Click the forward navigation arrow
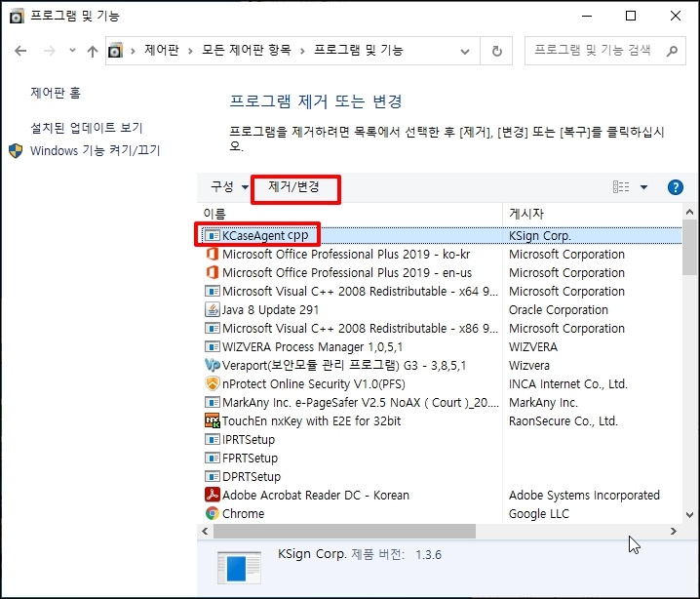Image resolution: width=700 pixels, height=599 pixels. 49,51
